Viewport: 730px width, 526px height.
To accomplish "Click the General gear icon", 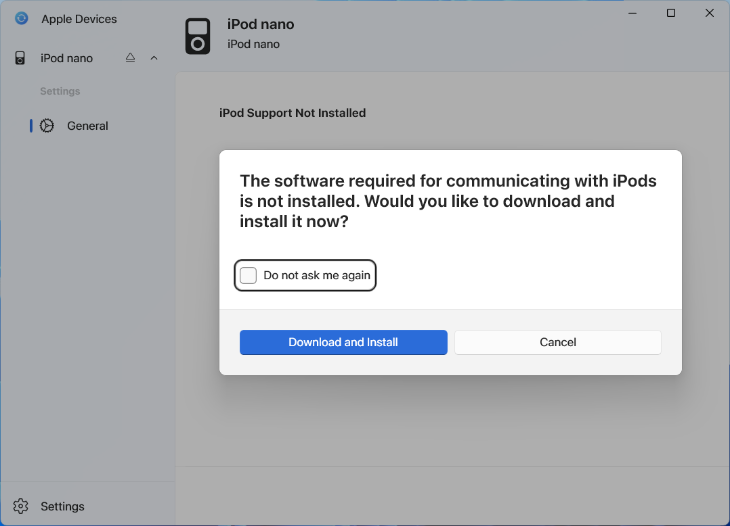I will point(47,126).
